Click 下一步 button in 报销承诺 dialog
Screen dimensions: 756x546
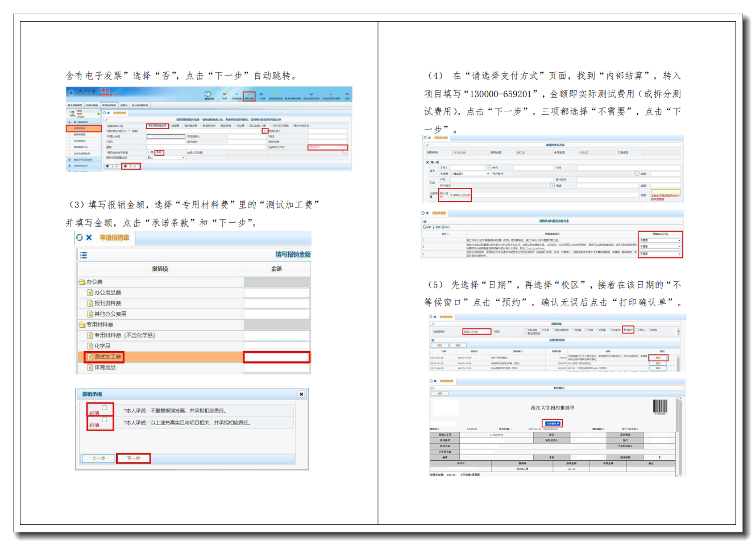pyautogui.click(x=134, y=458)
